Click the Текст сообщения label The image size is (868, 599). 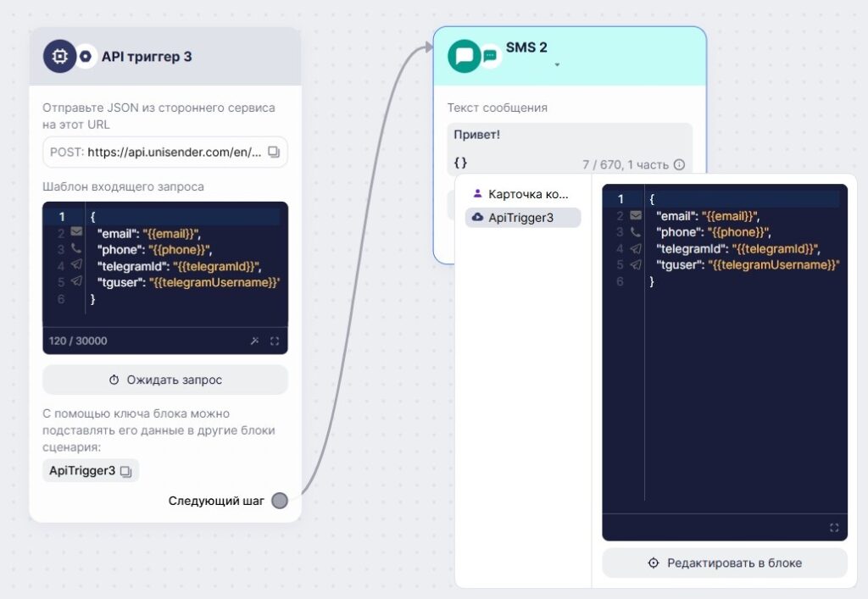(x=497, y=108)
